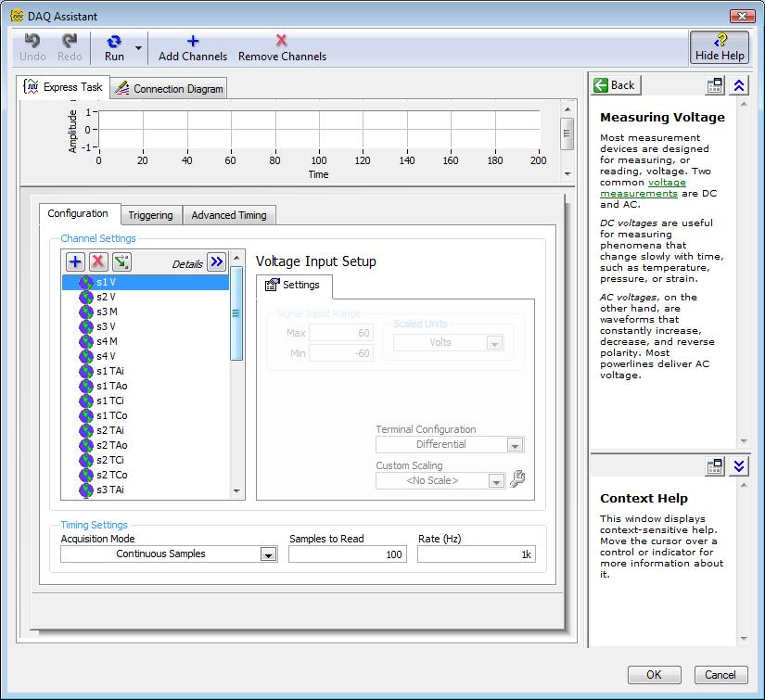The image size is (765, 700).
Task: Open the Terminal Configuration dropdown
Action: pos(515,445)
